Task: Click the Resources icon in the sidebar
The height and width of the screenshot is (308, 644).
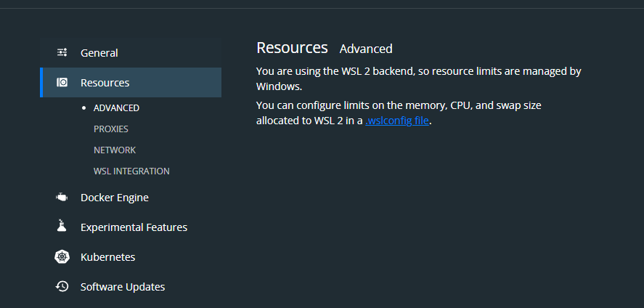Action: click(x=62, y=83)
